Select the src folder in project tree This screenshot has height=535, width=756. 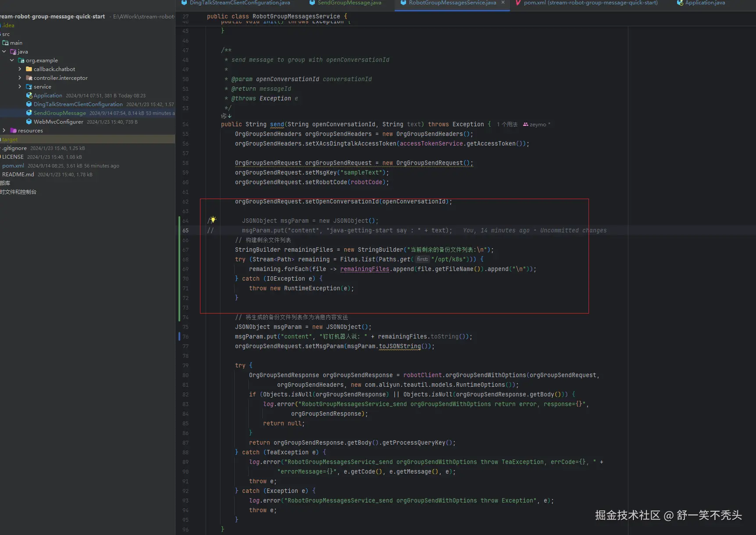[5, 34]
